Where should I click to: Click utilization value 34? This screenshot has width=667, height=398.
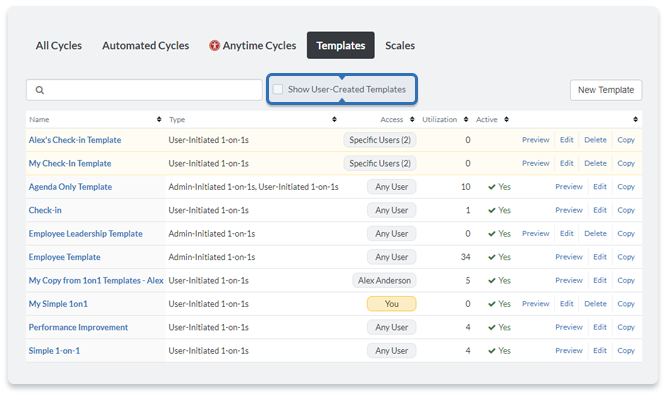465,257
